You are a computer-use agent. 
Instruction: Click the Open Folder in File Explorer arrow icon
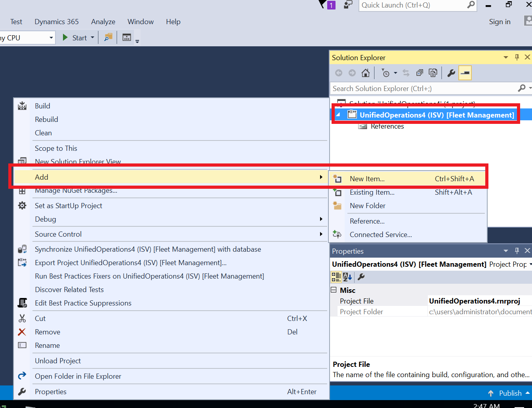22,375
